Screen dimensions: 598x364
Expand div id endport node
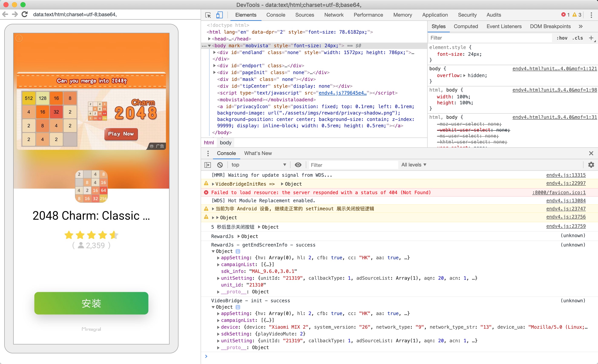(214, 66)
